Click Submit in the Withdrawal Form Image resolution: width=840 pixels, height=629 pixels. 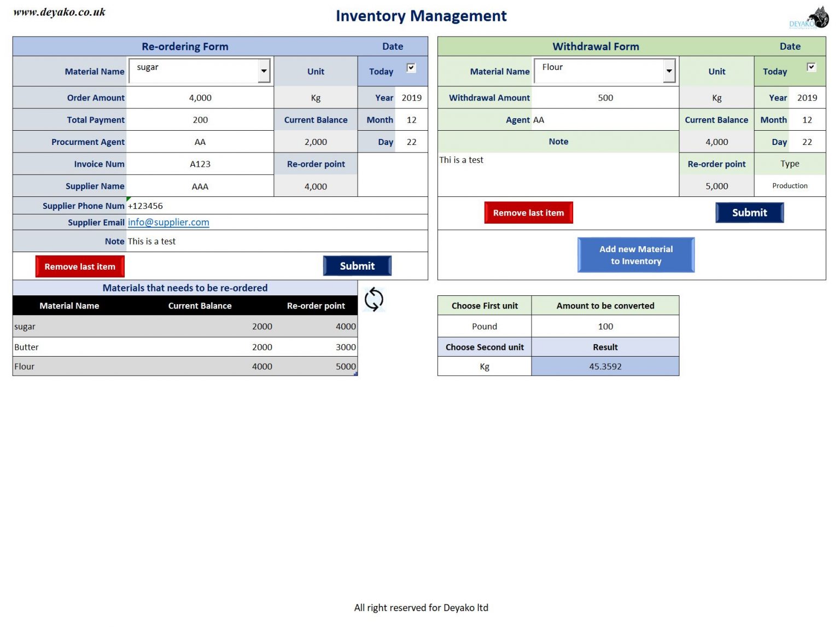point(749,213)
